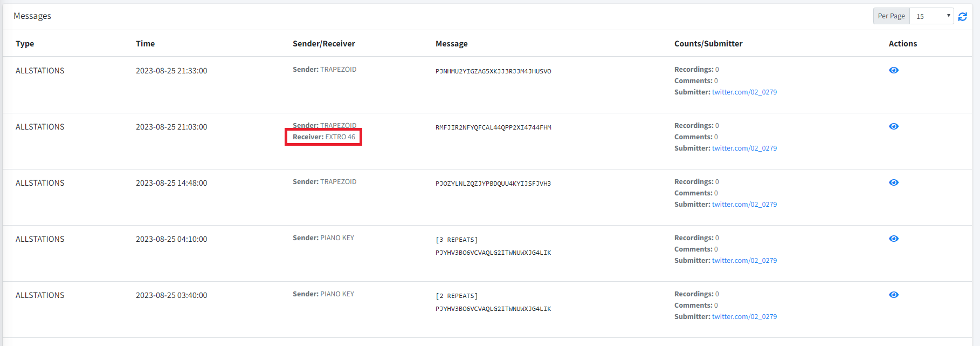
Task: Click the [2 REPEATS] message label
Action: pos(457,296)
